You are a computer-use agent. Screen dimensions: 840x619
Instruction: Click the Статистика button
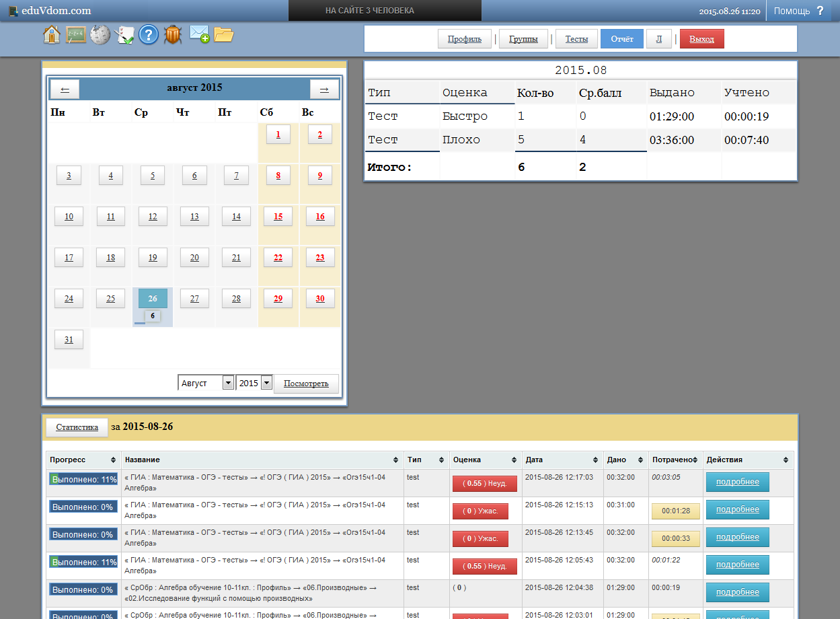pyautogui.click(x=77, y=427)
